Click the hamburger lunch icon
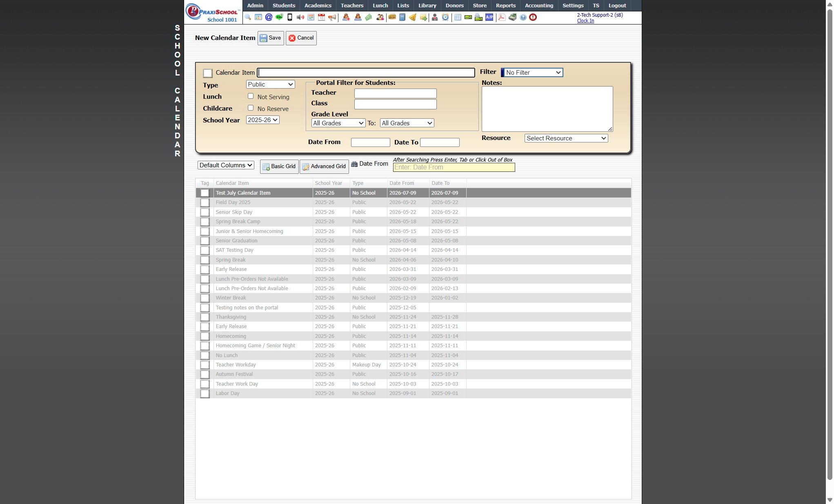The width and height of the screenshot is (834, 504). pos(392,17)
